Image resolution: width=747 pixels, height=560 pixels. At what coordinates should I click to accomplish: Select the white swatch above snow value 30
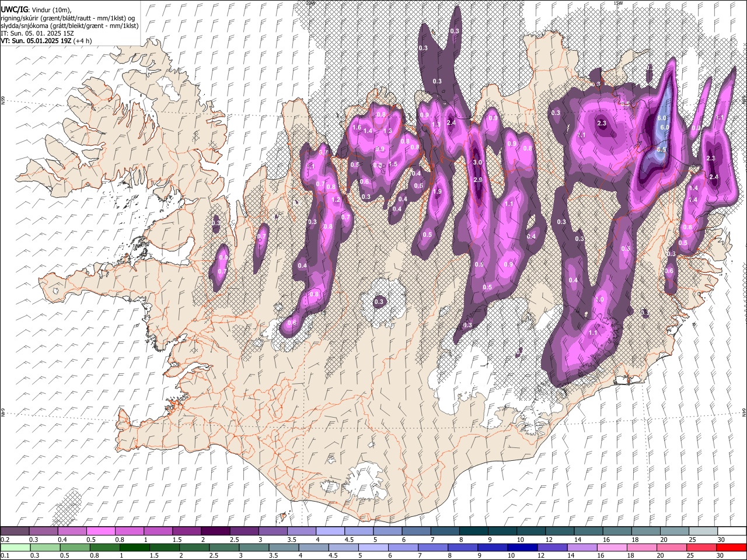coord(732,531)
